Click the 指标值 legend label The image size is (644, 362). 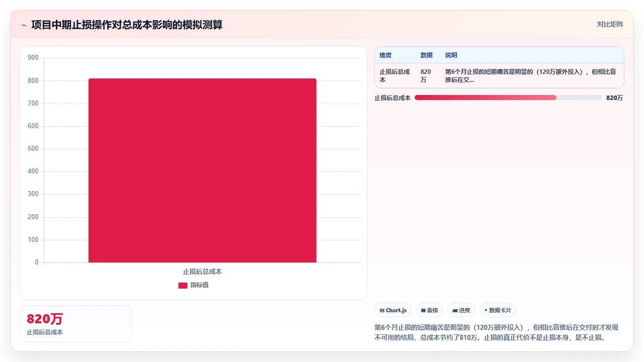pos(199,285)
